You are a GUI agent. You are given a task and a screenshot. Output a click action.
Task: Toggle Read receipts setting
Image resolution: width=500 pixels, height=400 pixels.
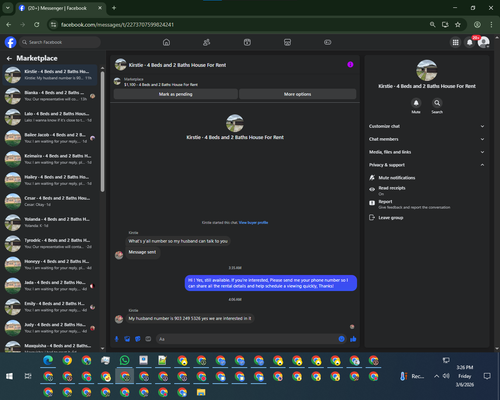point(427,190)
